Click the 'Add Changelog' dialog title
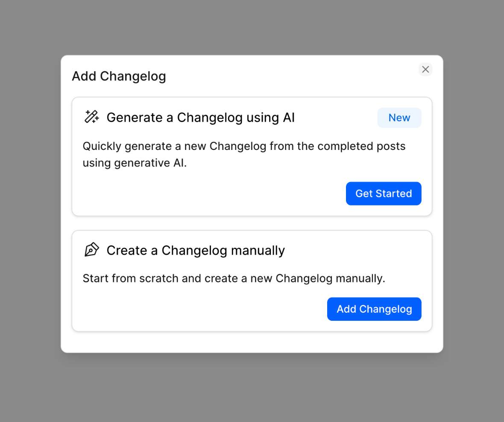Screen dimensions: 504x422 (119, 76)
